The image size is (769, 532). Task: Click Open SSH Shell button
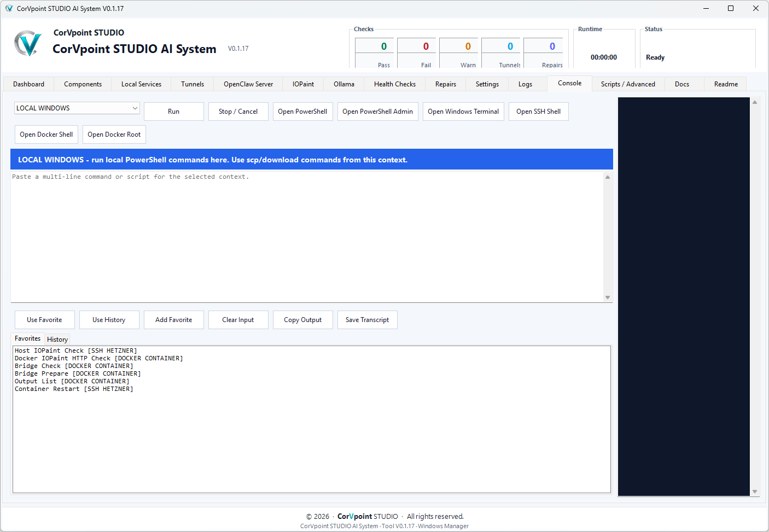pyautogui.click(x=539, y=112)
